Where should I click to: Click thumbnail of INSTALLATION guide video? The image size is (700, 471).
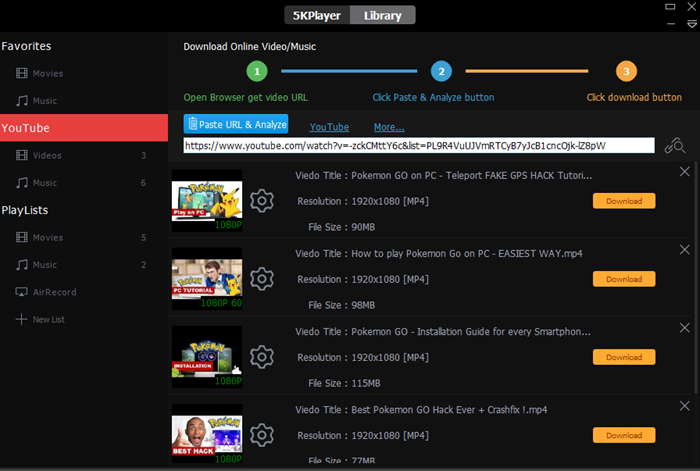(207, 357)
